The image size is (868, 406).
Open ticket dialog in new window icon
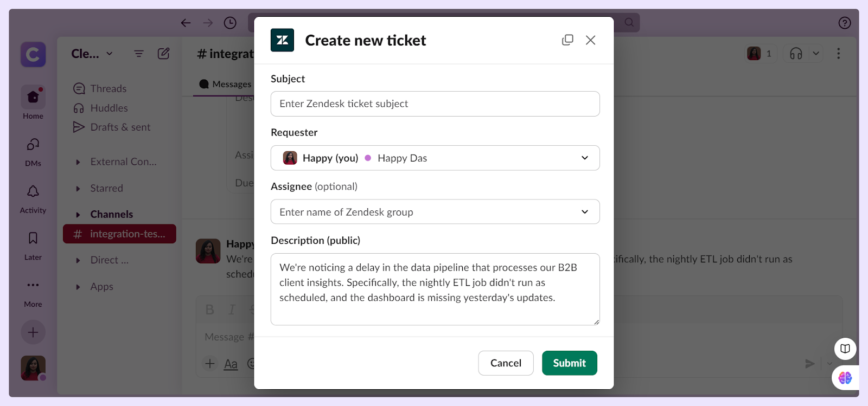tap(567, 40)
